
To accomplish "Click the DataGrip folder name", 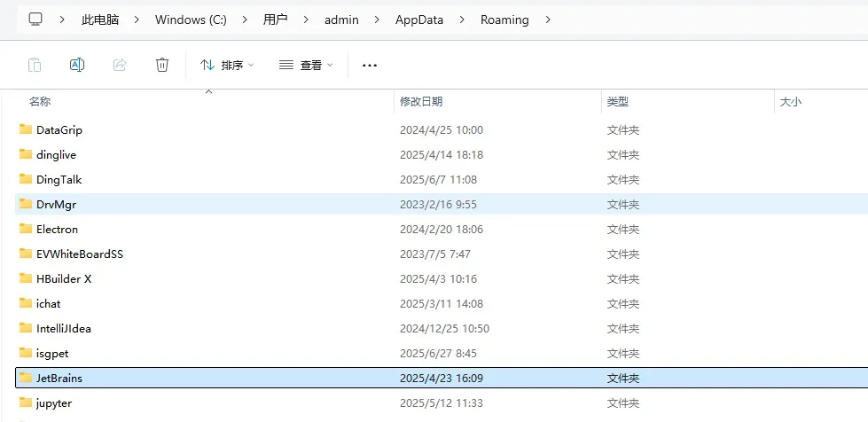I will [59, 130].
